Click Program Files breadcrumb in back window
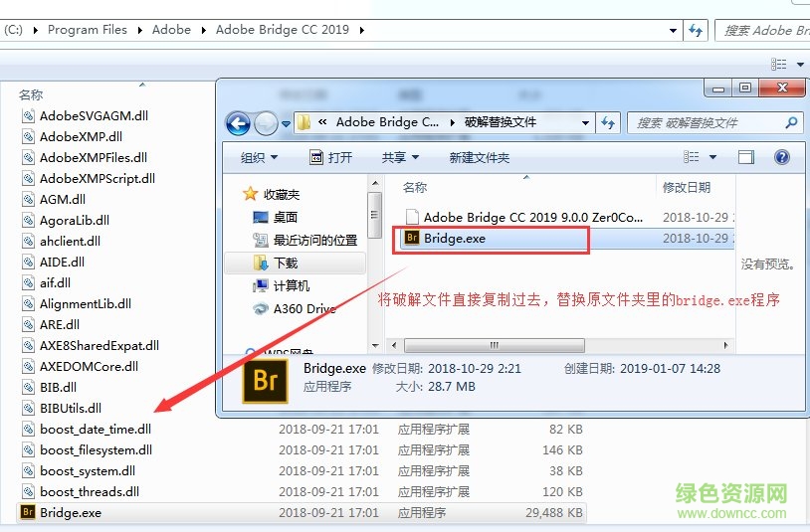810x532 pixels. pyautogui.click(x=88, y=30)
